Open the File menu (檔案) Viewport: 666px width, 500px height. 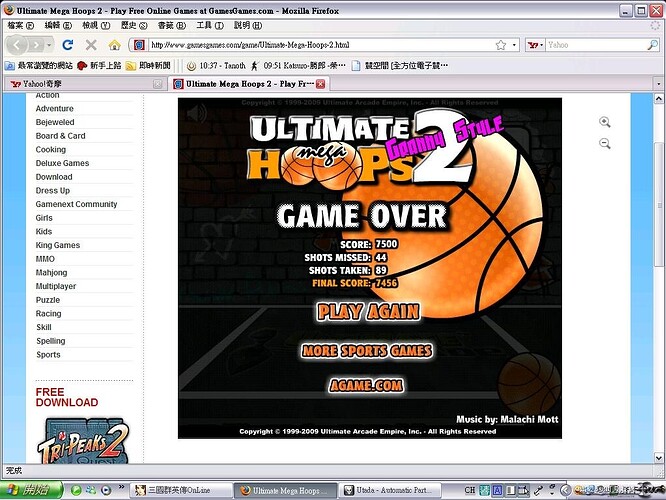(x=20, y=25)
